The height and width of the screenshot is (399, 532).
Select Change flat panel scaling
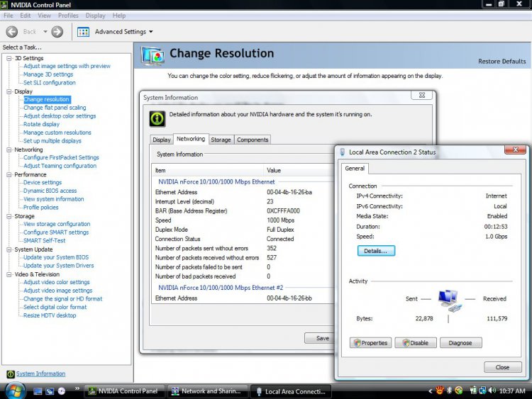[55, 108]
